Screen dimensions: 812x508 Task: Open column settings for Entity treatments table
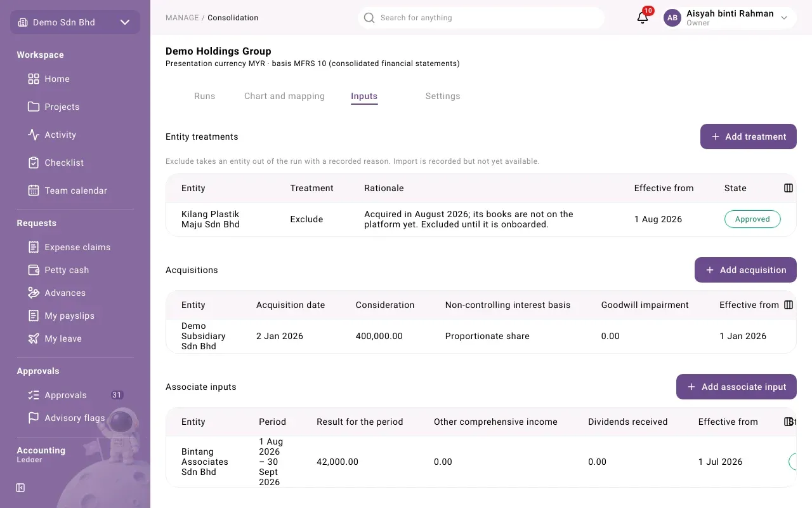pos(789,188)
